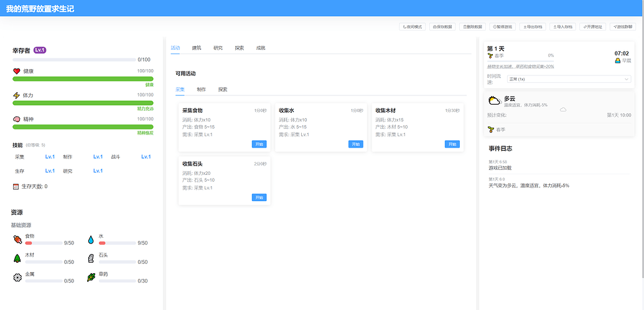
Task: Switch to the 建筑 tab
Action: (197, 48)
